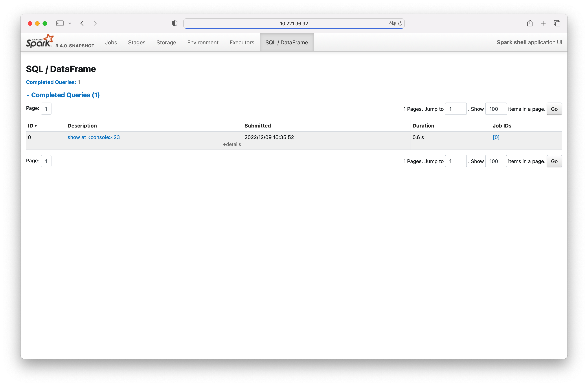Image resolution: width=588 pixels, height=386 pixels.
Task: Open sidebar options dropdown chevron
Action: 70,23
